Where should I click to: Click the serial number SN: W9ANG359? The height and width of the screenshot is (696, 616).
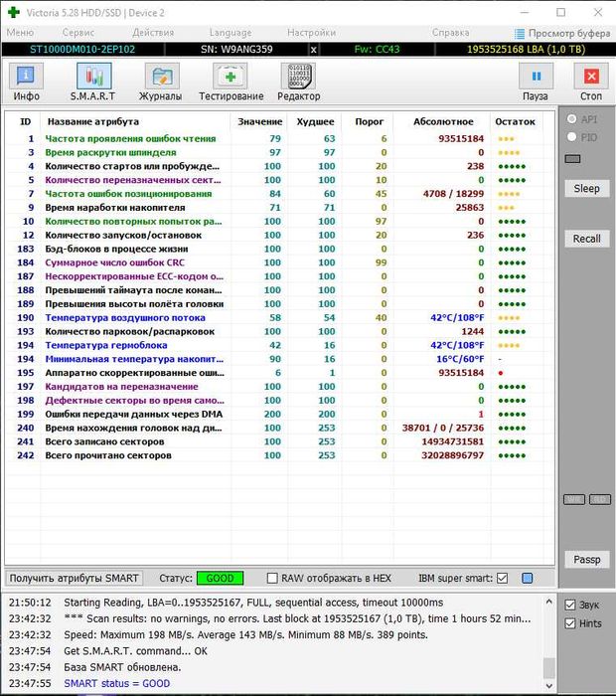(x=236, y=50)
